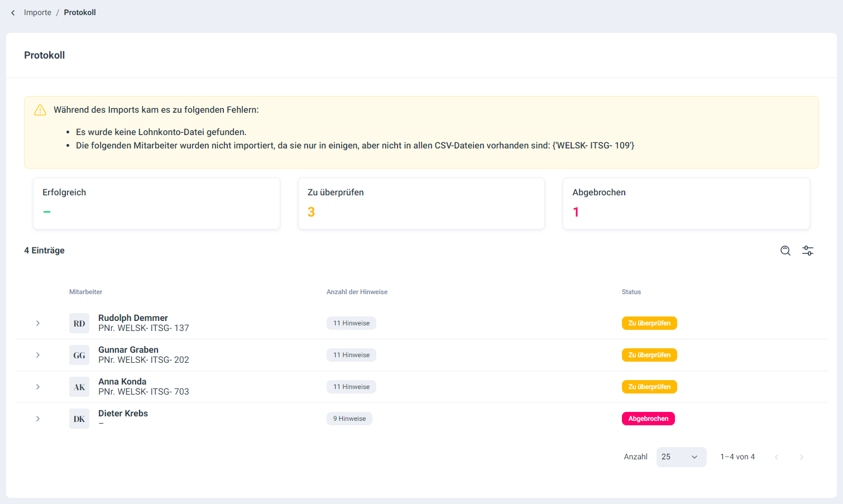Click the warning triangle icon in the alert

40,110
